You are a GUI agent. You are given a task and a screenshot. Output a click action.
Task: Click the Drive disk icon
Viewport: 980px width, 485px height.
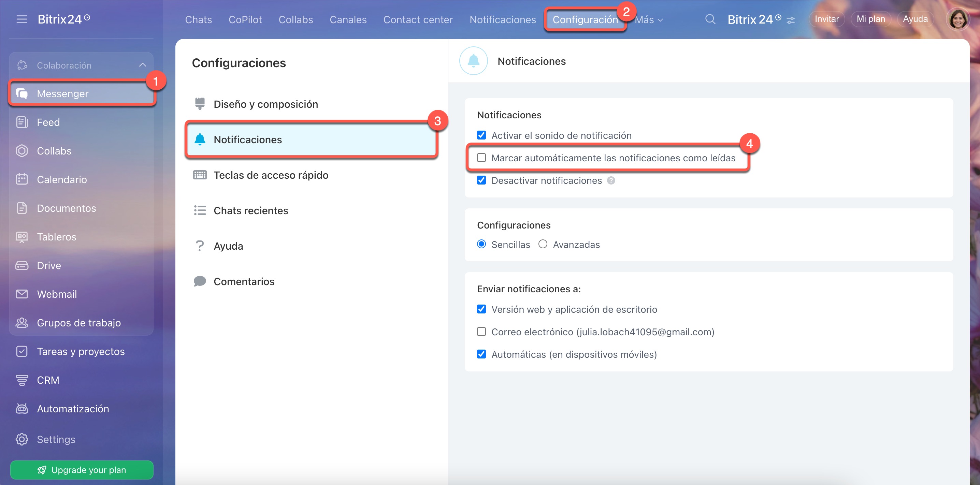click(x=22, y=265)
